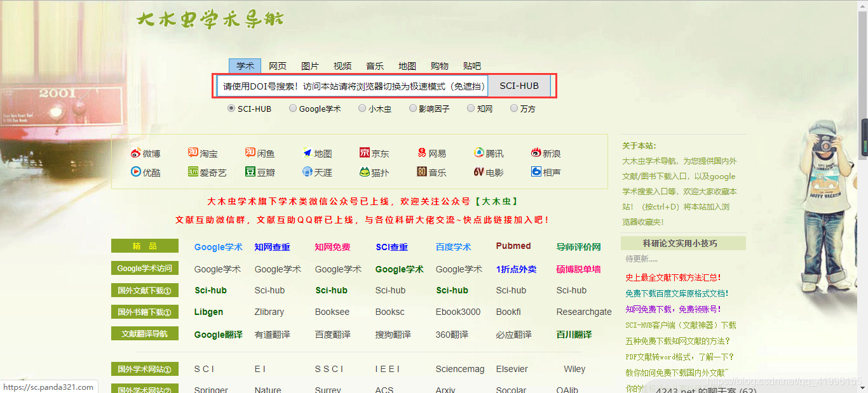Select the 知网 radio button
868x393 pixels.
[x=471, y=108]
